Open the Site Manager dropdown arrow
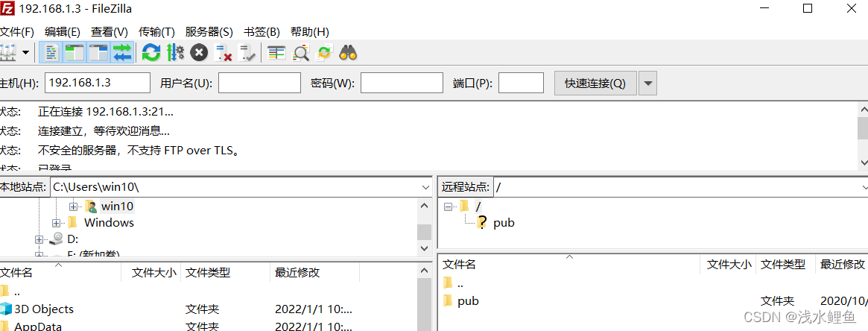 (x=26, y=53)
